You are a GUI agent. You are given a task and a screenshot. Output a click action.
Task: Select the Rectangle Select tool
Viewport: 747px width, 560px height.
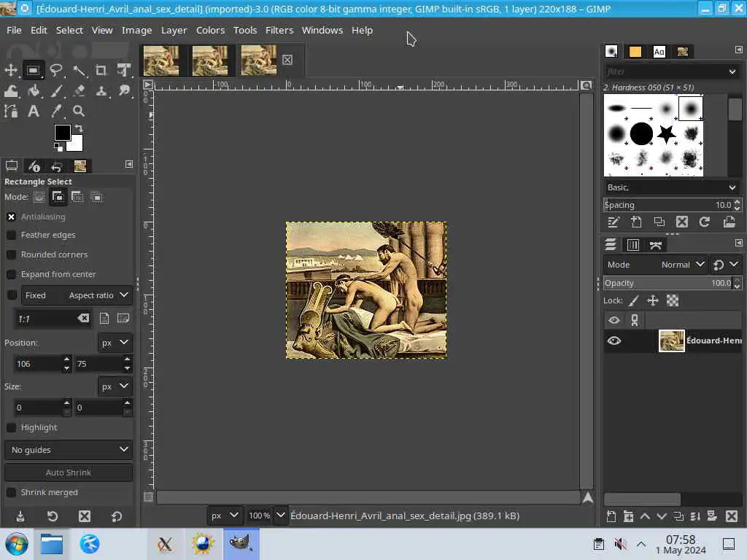(x=33, y=71)
